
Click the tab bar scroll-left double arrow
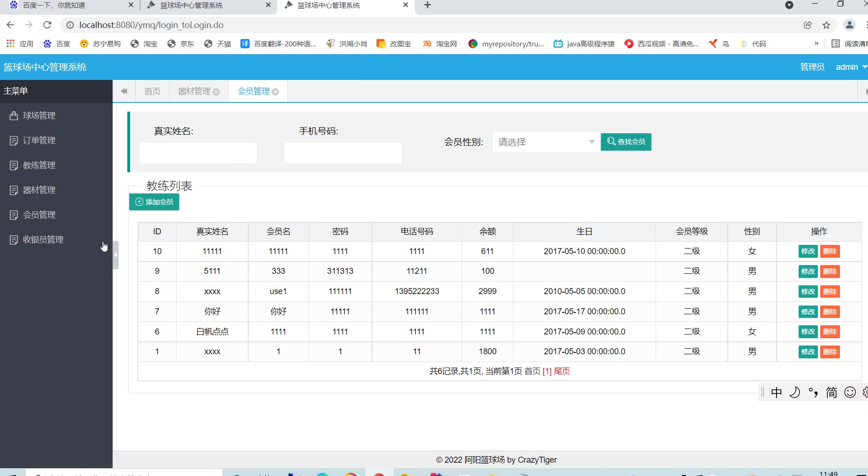tap(124, 91)
